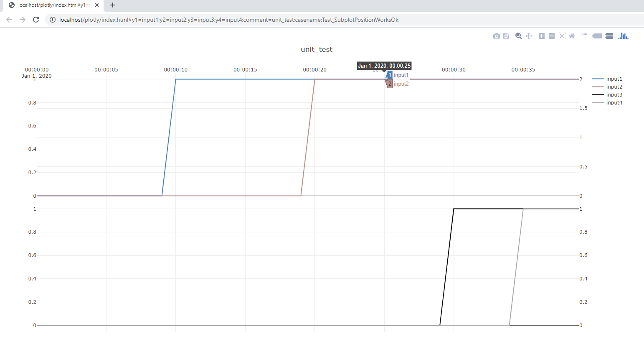This screenshot has width=644, height=354.
Task: Toggle spike lines in the modebar
Action: click(584, 36)
